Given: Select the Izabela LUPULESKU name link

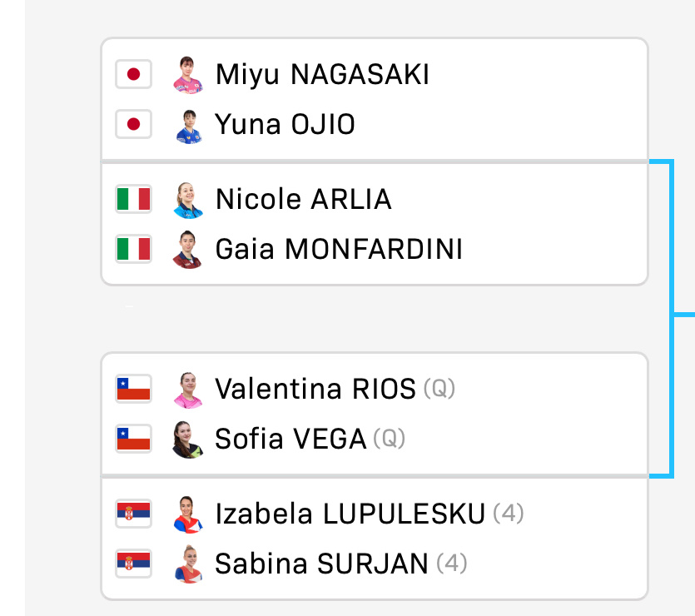Looking at the screenshot, I should click(x=350, y=514).
